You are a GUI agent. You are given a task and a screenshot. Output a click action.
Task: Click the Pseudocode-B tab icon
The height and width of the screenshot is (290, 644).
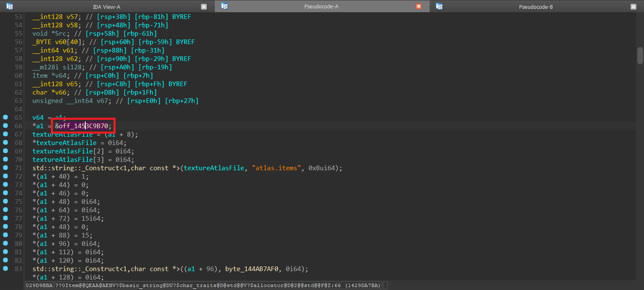click(x=439, y=6)
